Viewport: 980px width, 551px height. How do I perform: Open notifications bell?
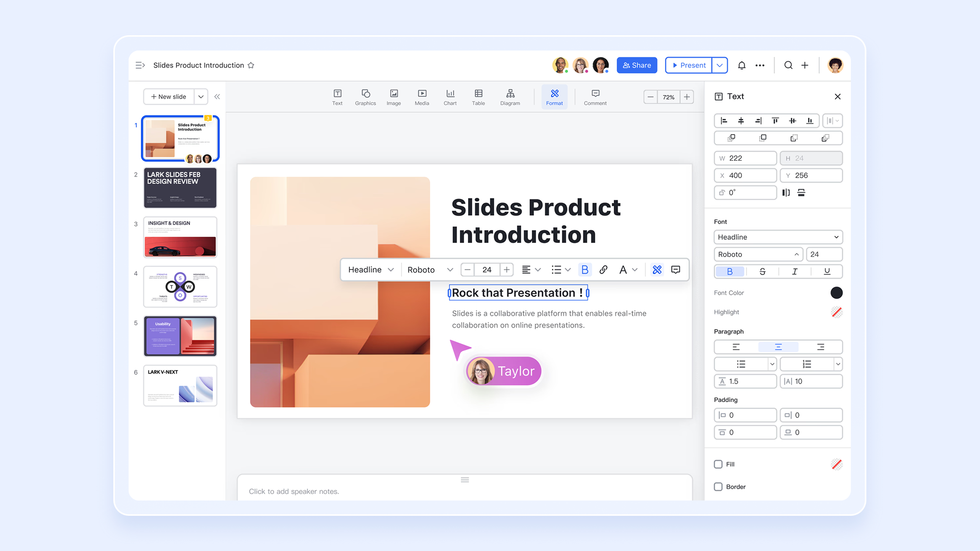(x=742, y=65)
